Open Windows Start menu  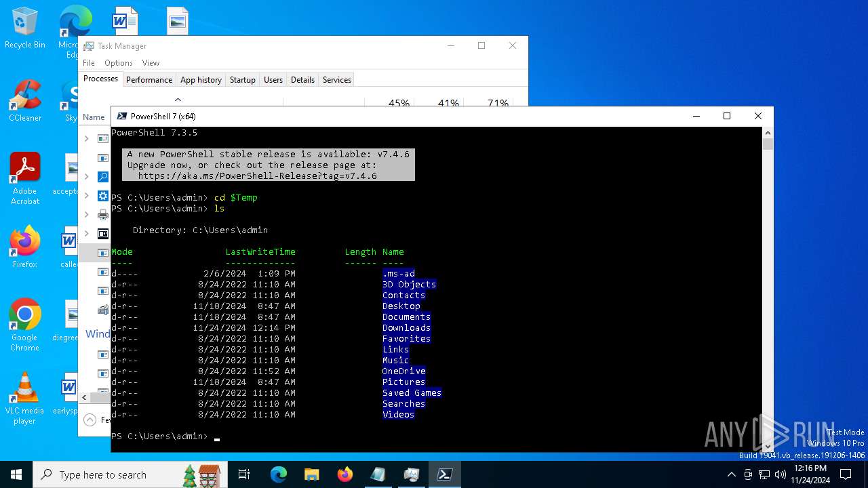point(16,474)
